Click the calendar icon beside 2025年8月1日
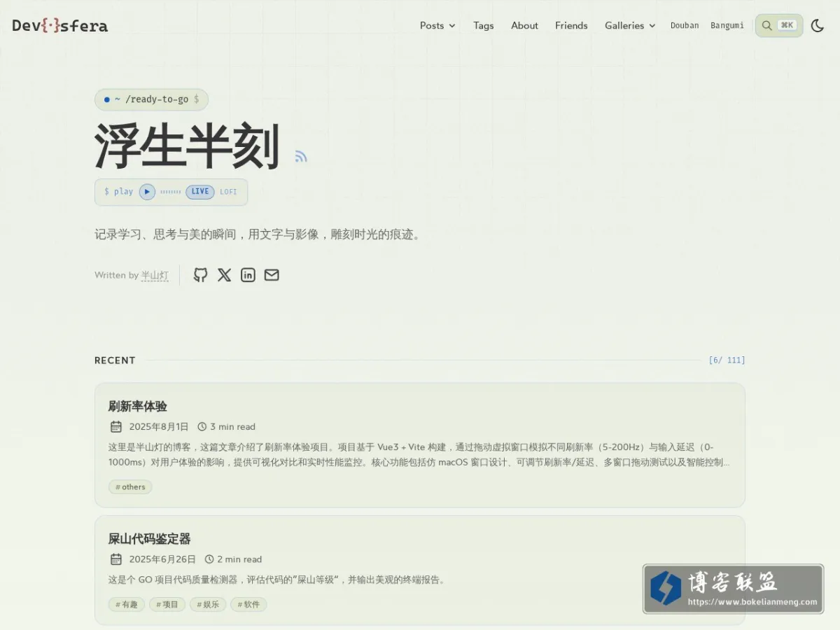The width and height of the screenshot is (840, 630). [116, 426]
